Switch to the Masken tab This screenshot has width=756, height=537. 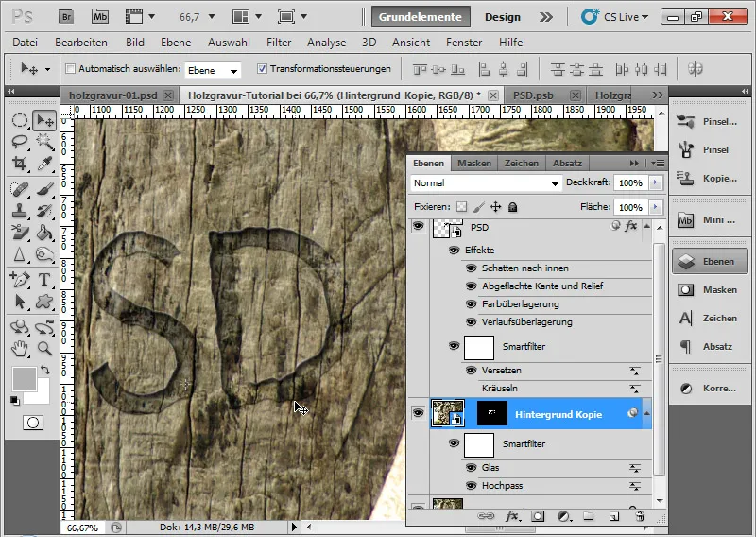pos(474,163)
